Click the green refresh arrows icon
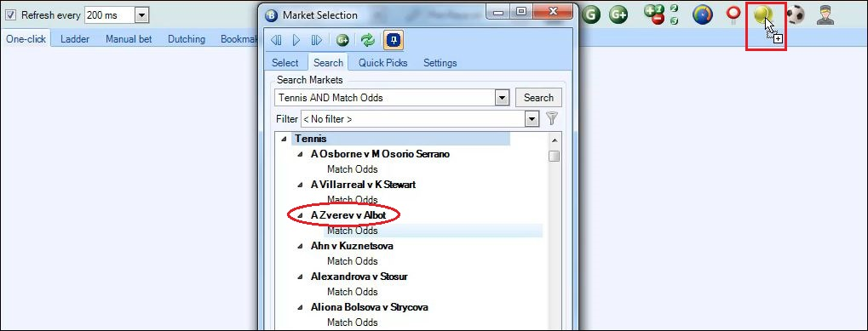868x331 pixels. (368, 40)
